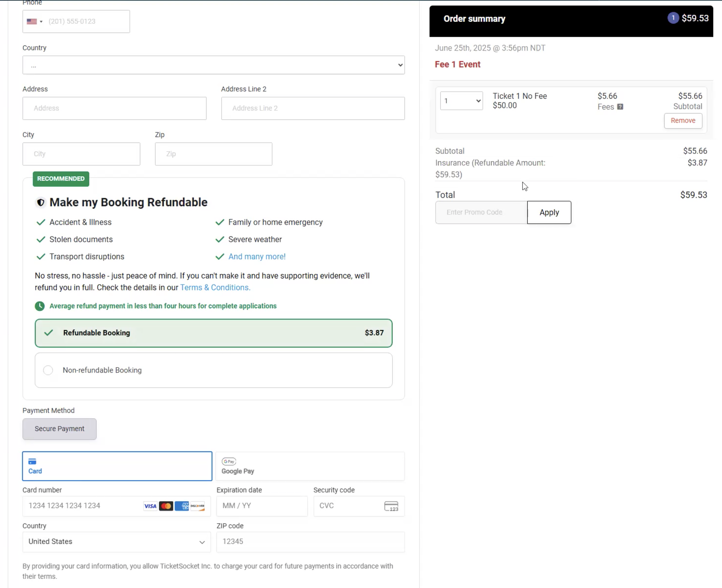Screen dimensions: 722x588
Task: Click the Visa card logo
Action: [x=150, y=506]
